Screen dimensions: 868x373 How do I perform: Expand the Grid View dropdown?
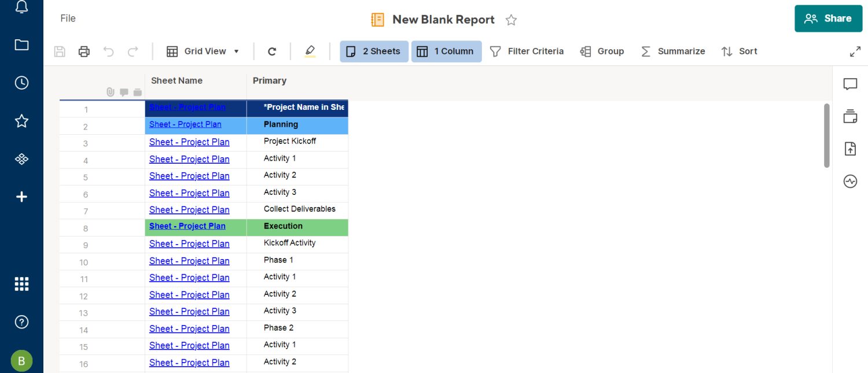coord(203,51)
